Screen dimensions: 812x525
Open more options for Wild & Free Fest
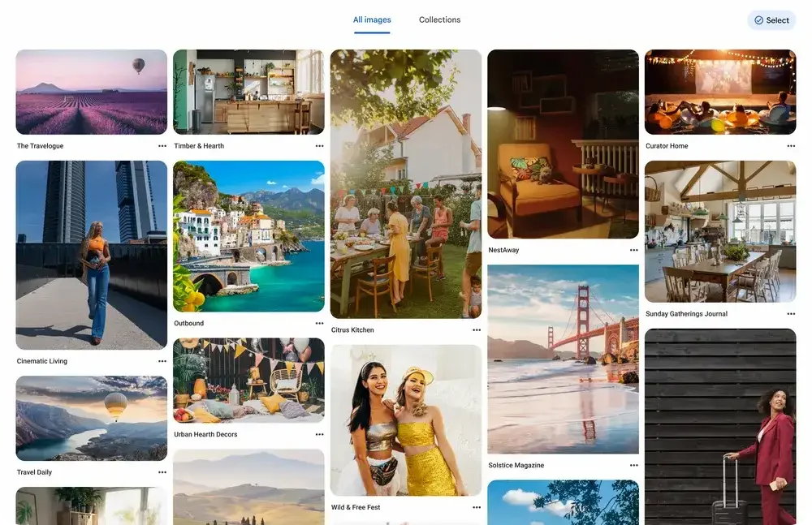[x=477, y=507]
